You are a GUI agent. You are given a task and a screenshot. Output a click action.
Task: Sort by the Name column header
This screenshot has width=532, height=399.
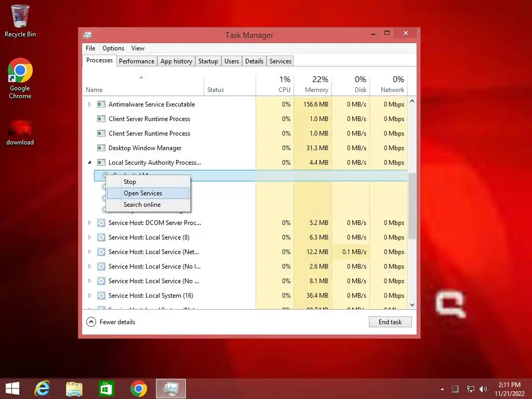click(x=143, y=85)
